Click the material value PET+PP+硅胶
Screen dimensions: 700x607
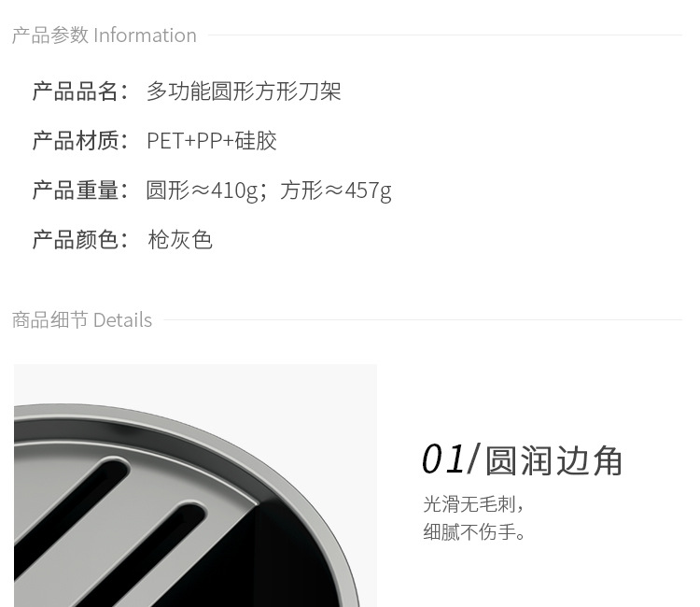click(x=212, y=141)
